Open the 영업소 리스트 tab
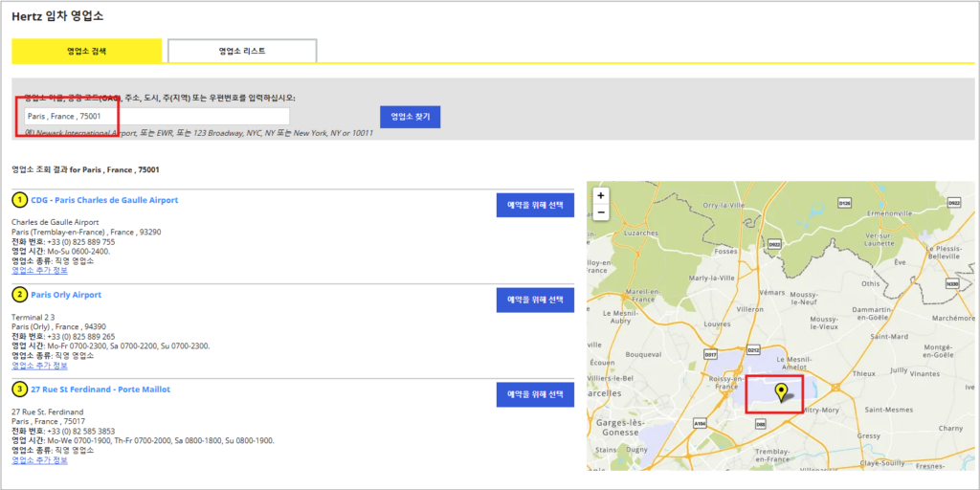 (242, 51)
